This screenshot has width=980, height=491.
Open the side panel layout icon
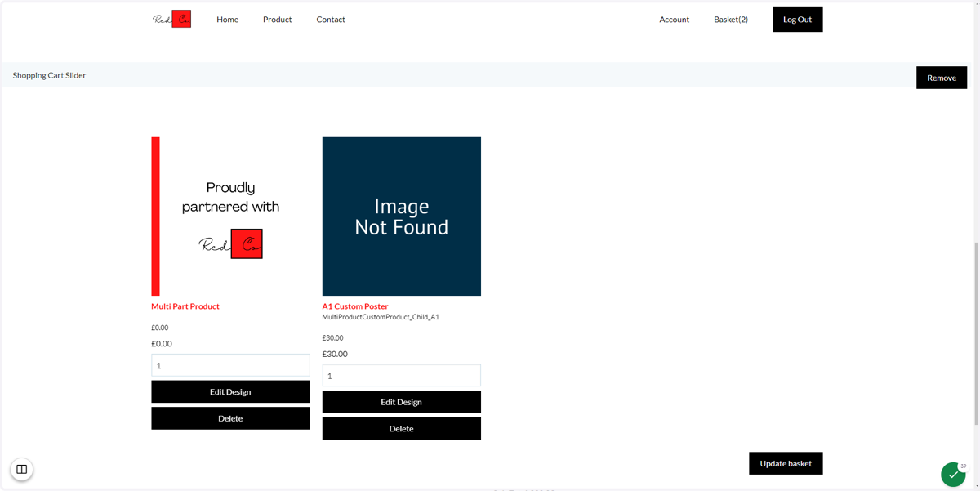point(22,469)
